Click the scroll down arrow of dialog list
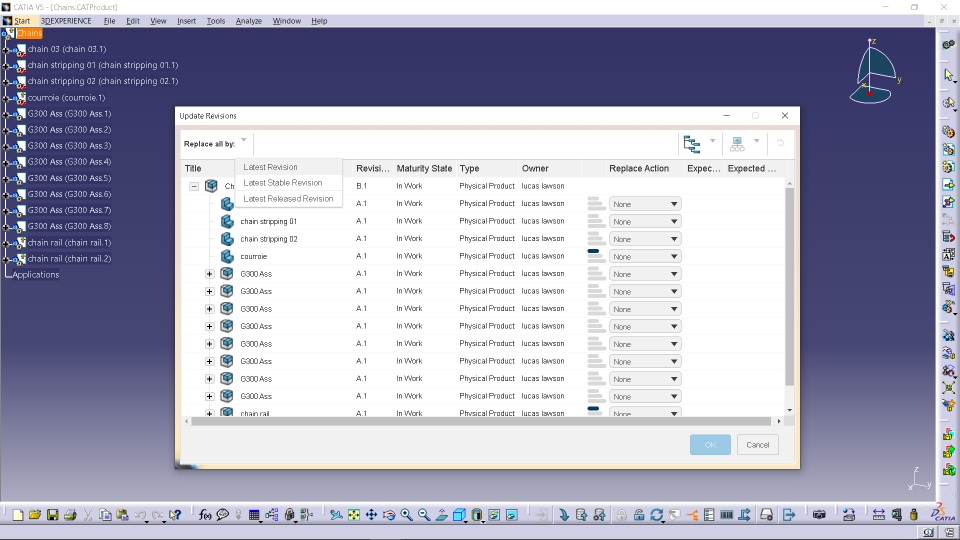Image resolution: width=960 pixels, height=540 pixels. [790, 410]
